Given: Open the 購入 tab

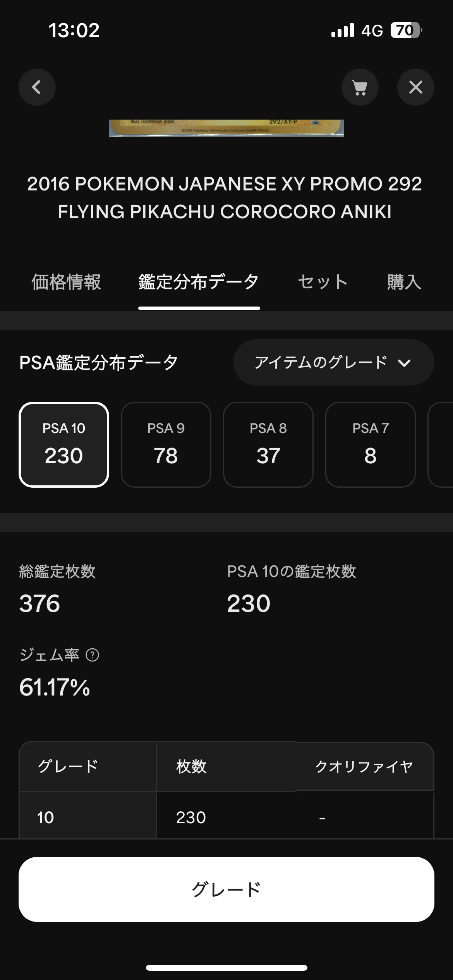Looking at the screenshot, I should [404, 282].
